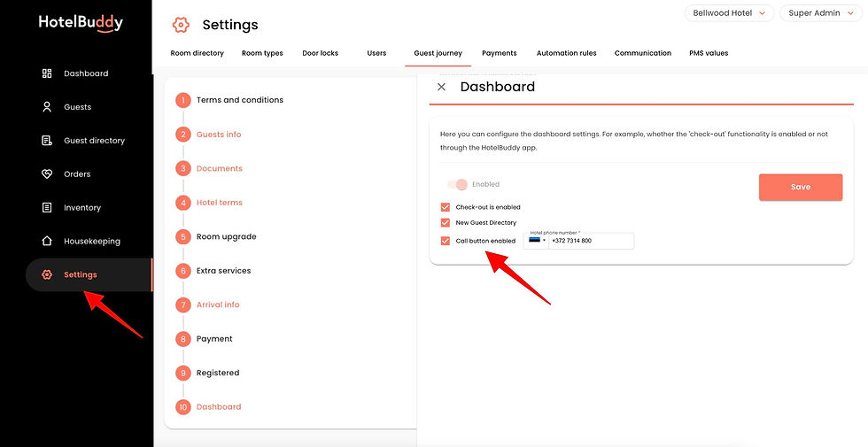868x447 pixels.
Task: Switch to Room types tab
Action: click(262, 53)
